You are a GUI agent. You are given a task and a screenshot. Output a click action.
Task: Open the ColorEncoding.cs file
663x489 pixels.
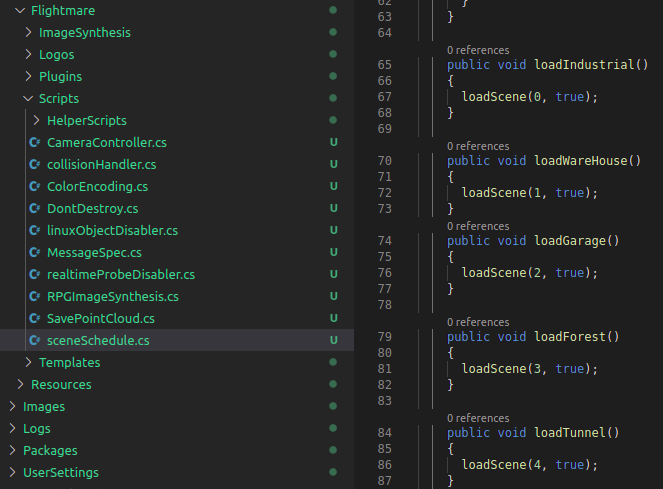coord(97,187)
